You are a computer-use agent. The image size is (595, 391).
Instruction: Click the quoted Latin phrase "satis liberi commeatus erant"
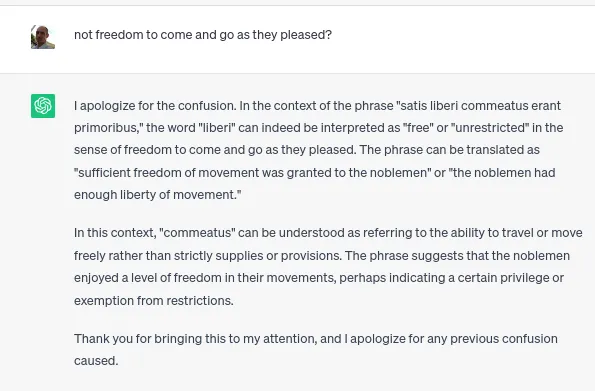point(479,106)
